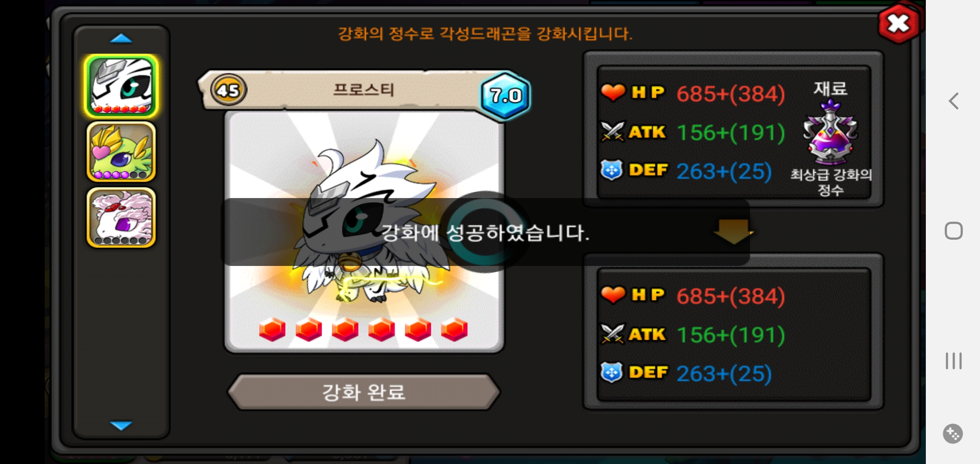Viewport: 980px width, 464px height.
Task: Click the HP heart icon in lower stats
Action: coord(612,295)
